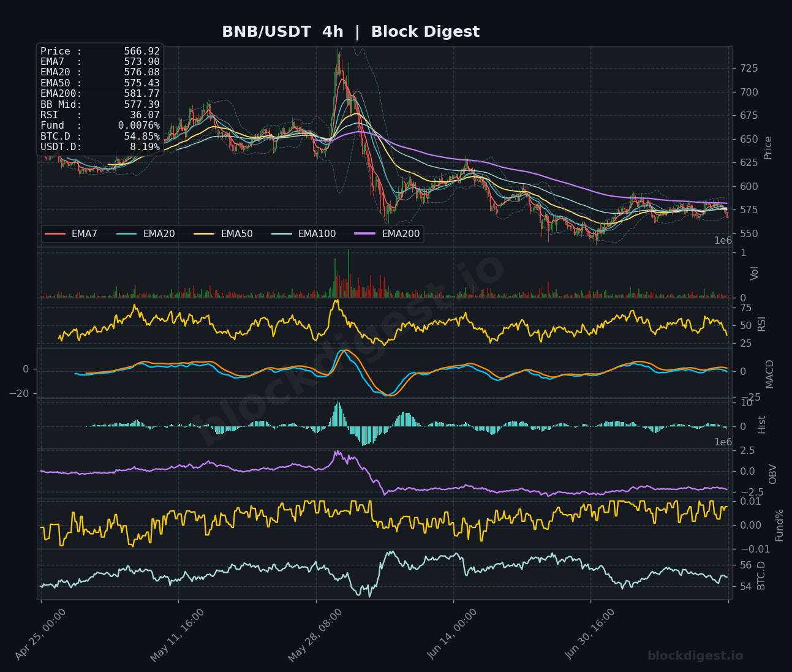Viewport: 792px width, 672px height.
Task: Select the EMA50 575.43 value row
Action: [x=100, y=83]
